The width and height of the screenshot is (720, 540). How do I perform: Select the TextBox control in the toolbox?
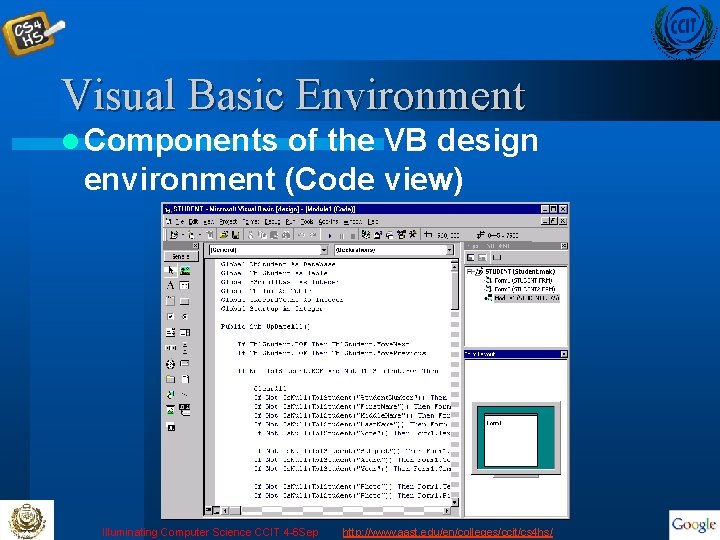pyautogui.click(x=185, y=285)
